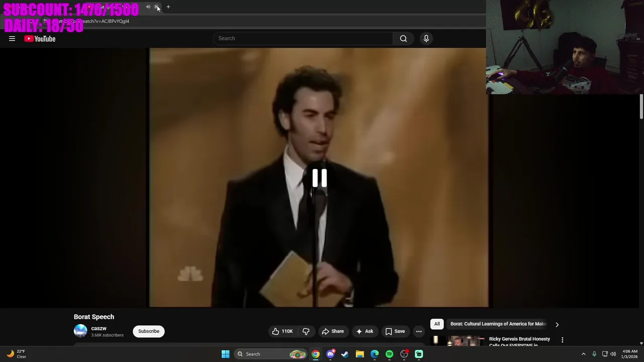Image resolution: width=644 pixels, height=362 pixels.
Task: Mute the tab via speaker icon
Action: pos(148,7)
